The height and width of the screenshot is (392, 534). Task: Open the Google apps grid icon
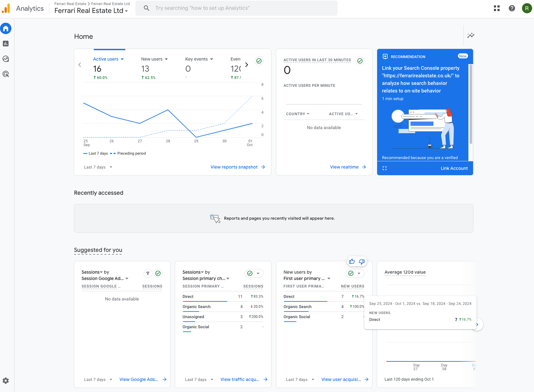pos(497,8)
